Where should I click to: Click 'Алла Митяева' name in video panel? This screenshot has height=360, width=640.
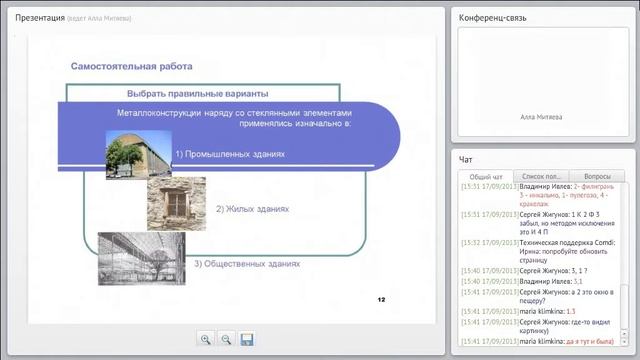click(541, 117)
